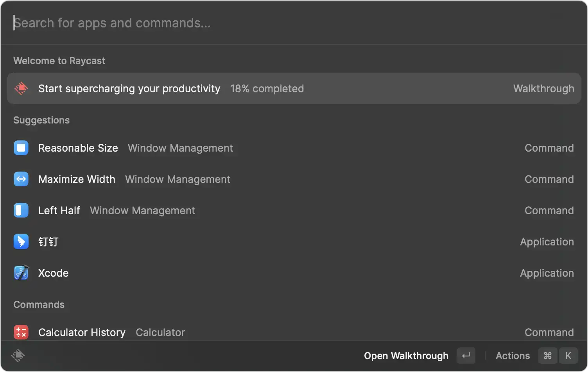Click the 18% completed progress label
The width and height of the screenshot is (588, 372).
[x=267, y=89]
